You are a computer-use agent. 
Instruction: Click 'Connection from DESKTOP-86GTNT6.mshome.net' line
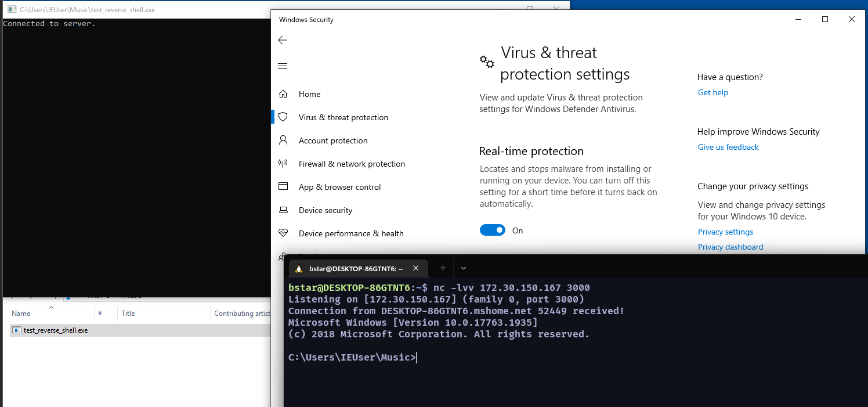click(456, 311)
